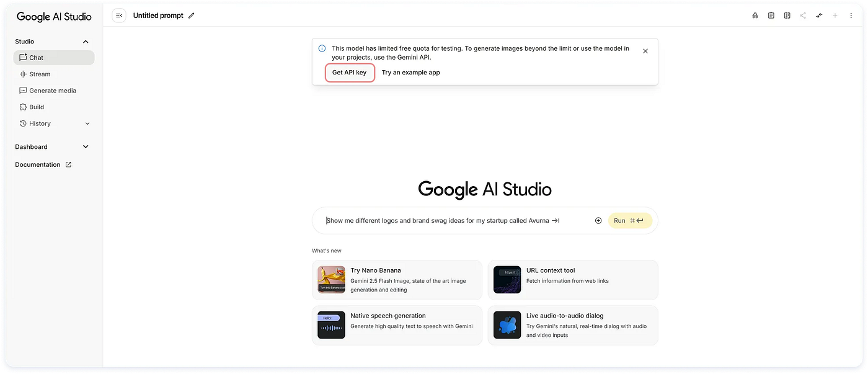Click the prompt input field

tap(485, 221)
